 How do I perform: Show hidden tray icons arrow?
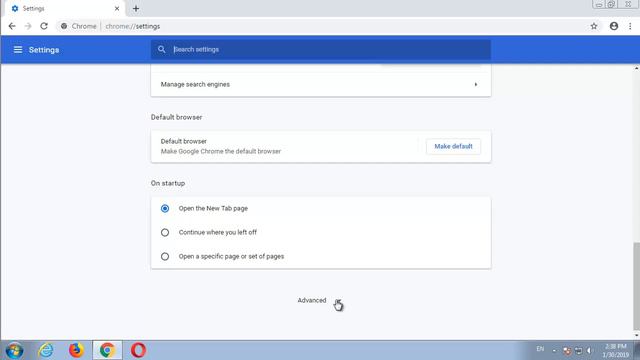(x=554, y=351)
